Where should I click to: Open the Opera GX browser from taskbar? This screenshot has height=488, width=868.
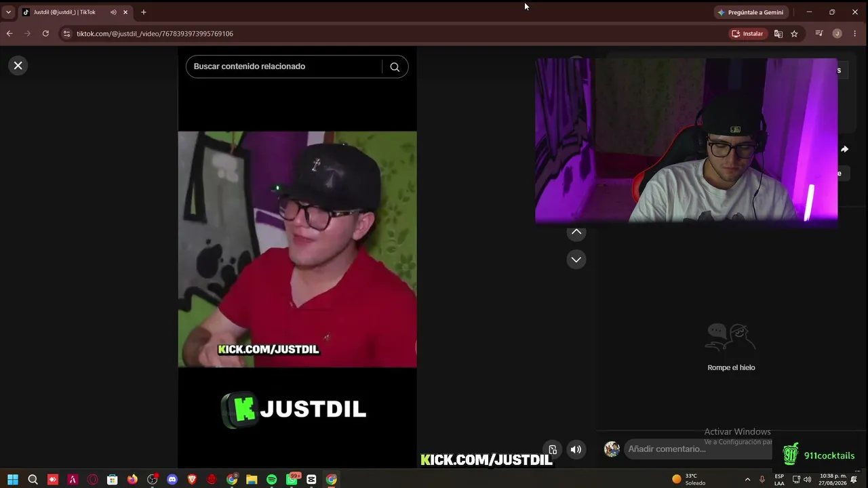pyautogui.click(x=92, y=479)
